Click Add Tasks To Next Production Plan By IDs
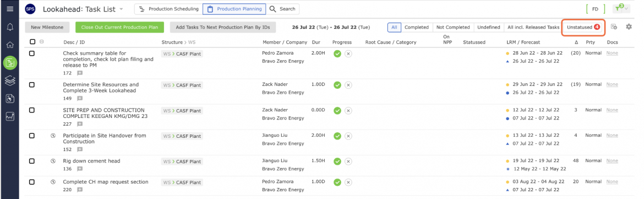 click(223, 27)
